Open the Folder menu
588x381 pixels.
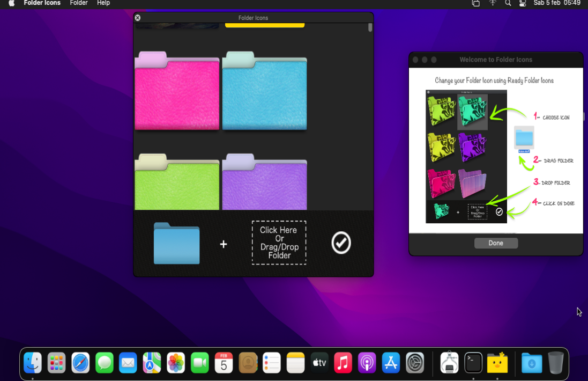point(79,3)
